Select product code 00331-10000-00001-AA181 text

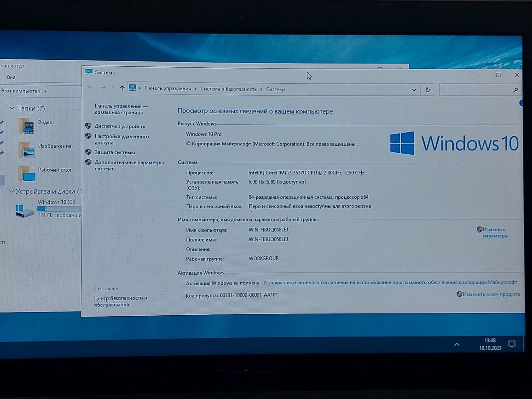249,295
